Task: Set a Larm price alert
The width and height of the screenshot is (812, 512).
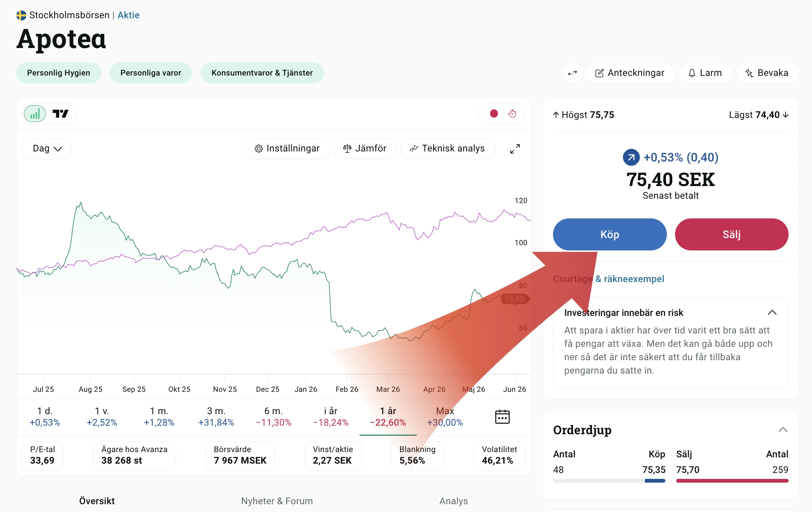Action: pyautogui.click(x=705, y=73)
